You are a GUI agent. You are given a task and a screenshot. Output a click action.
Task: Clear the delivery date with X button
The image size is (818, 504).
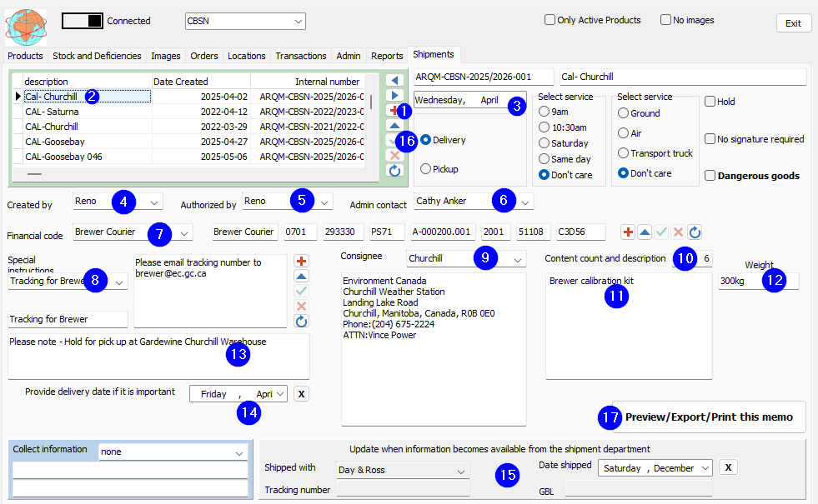click(x=301, y=394)
